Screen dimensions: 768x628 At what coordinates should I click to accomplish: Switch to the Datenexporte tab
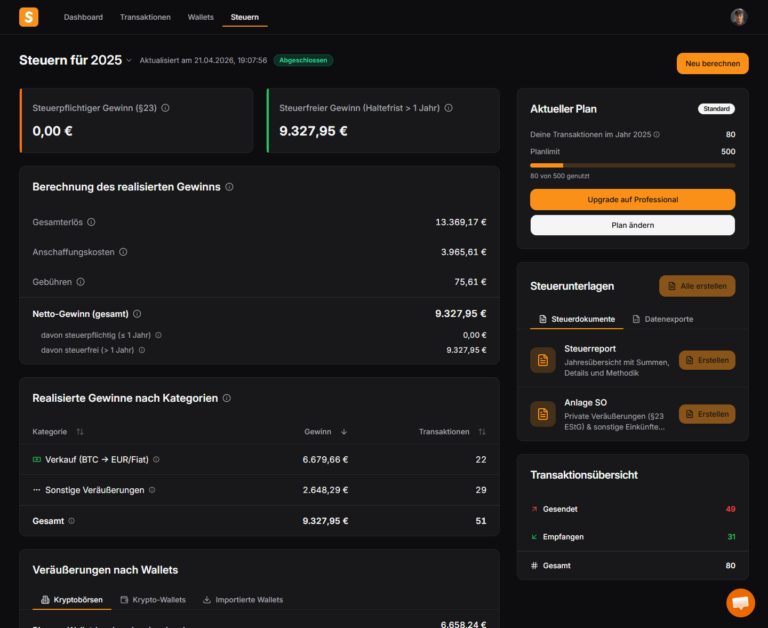[x=663, y=319]
